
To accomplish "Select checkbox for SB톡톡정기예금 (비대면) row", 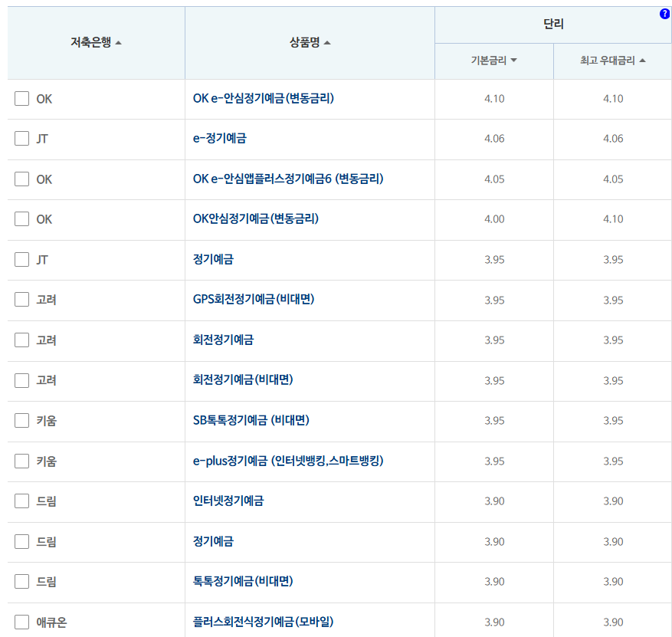I will (22, 421).
